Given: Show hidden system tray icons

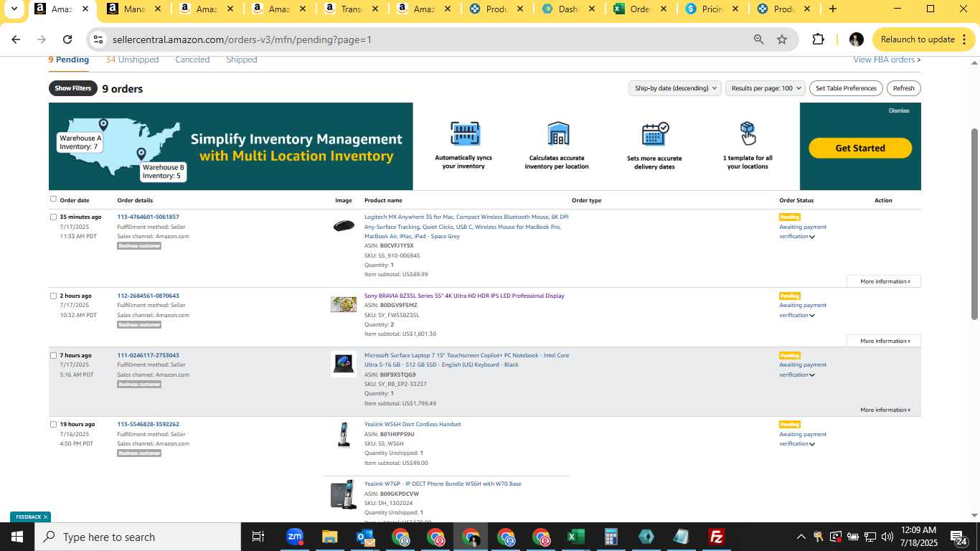Looking at the screenshot, I should pyautogui.click(x=801, y=537).
